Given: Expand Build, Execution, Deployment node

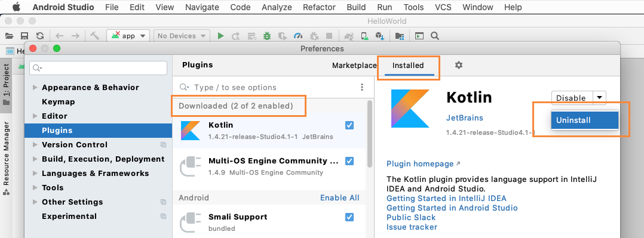Looking at the screenshot, I should [35, 159].
